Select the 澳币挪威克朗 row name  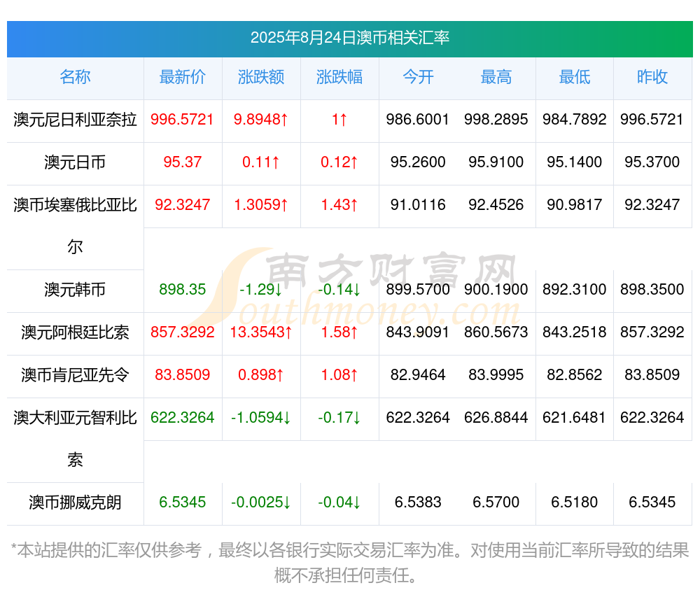pos(75,503)
